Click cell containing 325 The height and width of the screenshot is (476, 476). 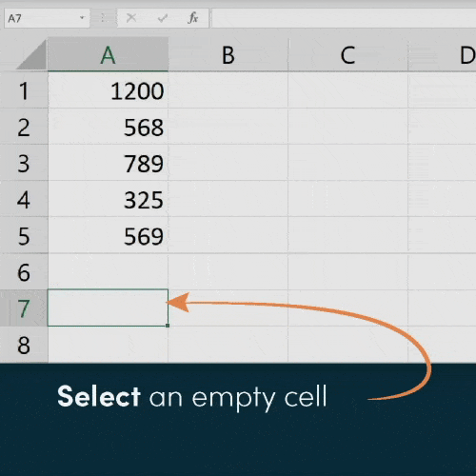108,199
